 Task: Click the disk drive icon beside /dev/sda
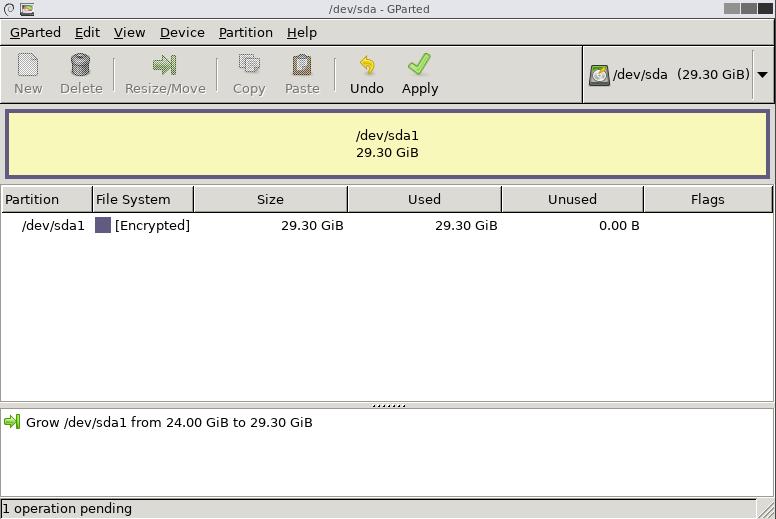(x=599, y=75)
